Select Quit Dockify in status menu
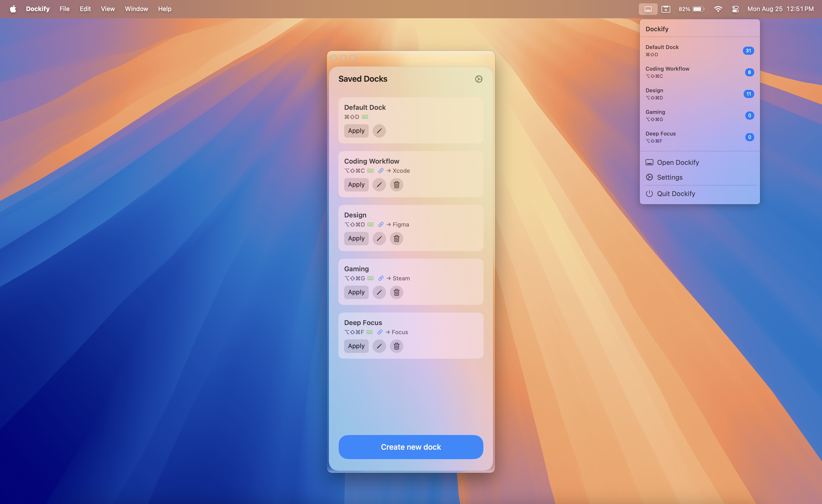The image size is (822, 504). click(x=676, y=194)
